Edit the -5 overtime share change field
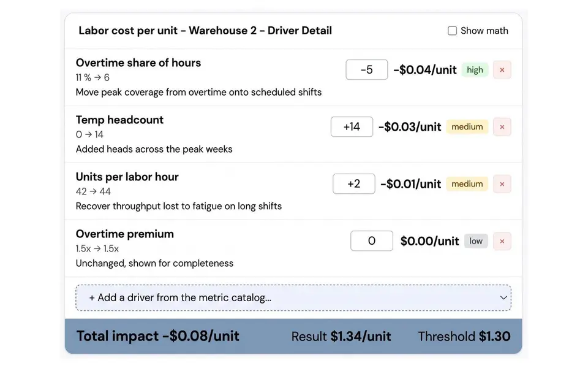588x368 pixels. 367,70
